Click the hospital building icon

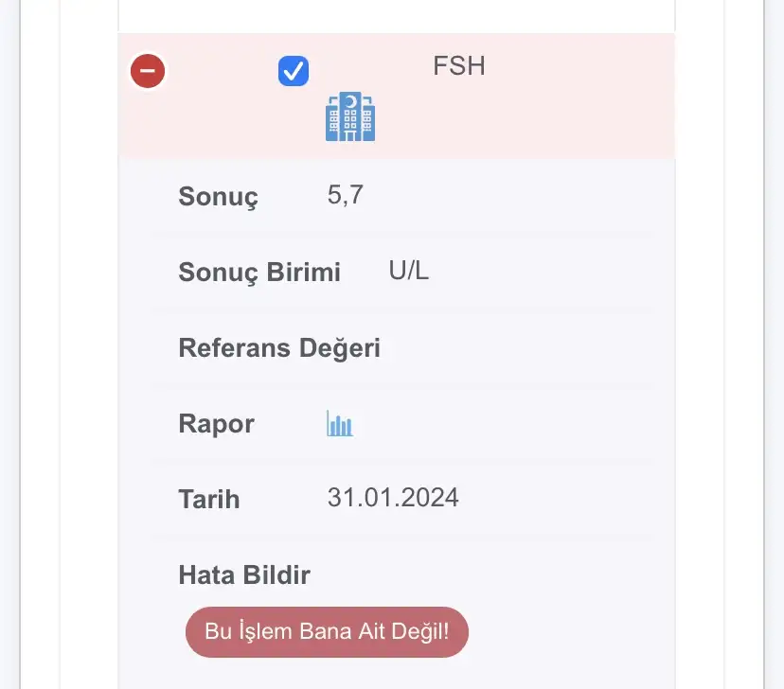point(350,117)
